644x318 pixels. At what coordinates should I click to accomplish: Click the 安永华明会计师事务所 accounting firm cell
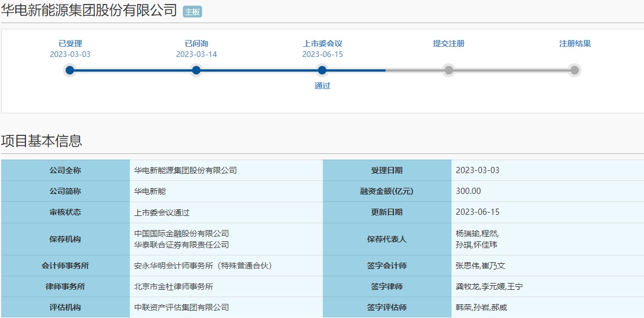tap(203, 266)
